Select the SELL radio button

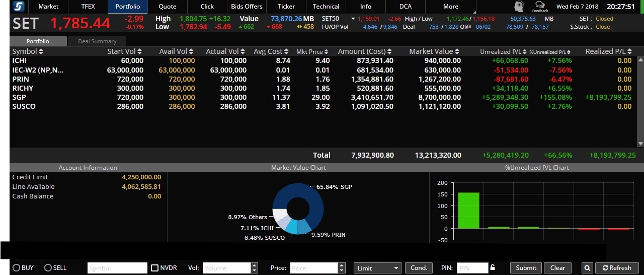tap(48, 268)
